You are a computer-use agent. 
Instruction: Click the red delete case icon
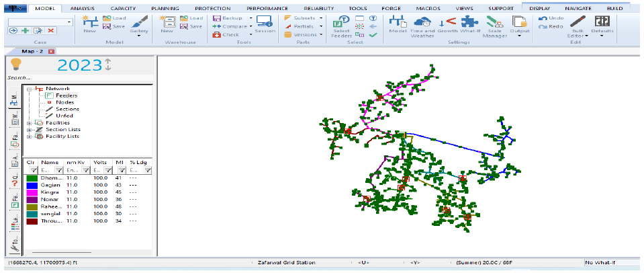pyautogui.click(x=51, y=31)
